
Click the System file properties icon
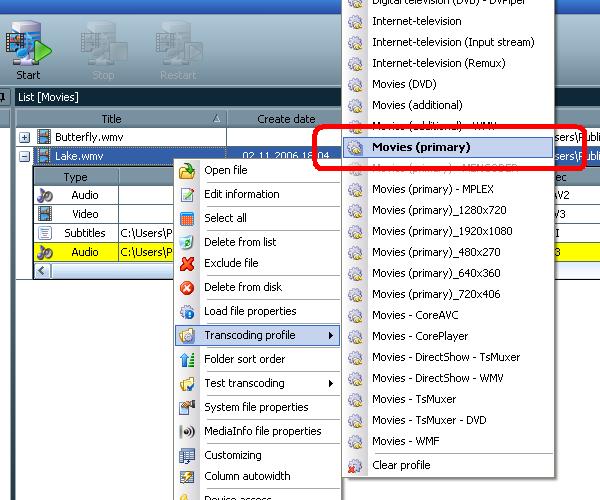186,408
